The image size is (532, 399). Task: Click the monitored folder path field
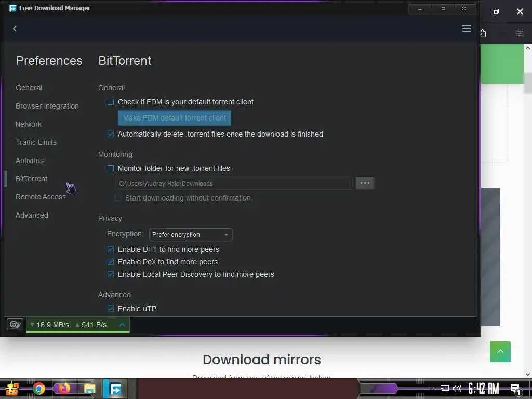(234, 183)
